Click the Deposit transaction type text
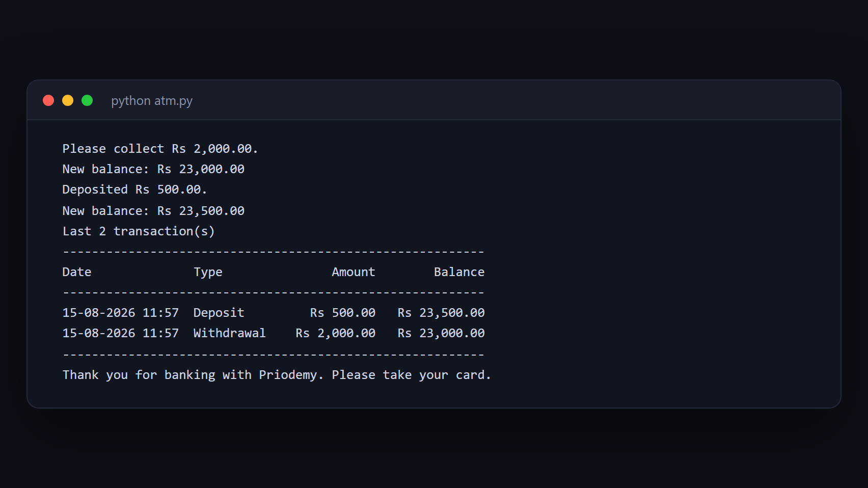 click(x=219, y=313)
